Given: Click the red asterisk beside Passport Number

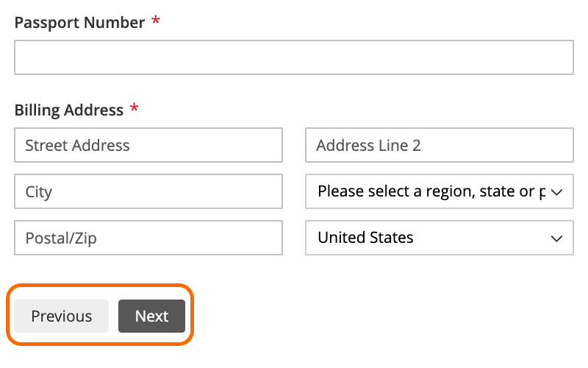Looking at the screenshot, I should pos(155,21).
